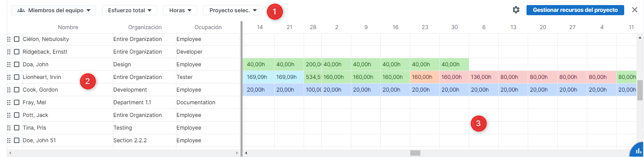Click the timeline horizontal scrollbar thumb

click(x=415, y=153)
